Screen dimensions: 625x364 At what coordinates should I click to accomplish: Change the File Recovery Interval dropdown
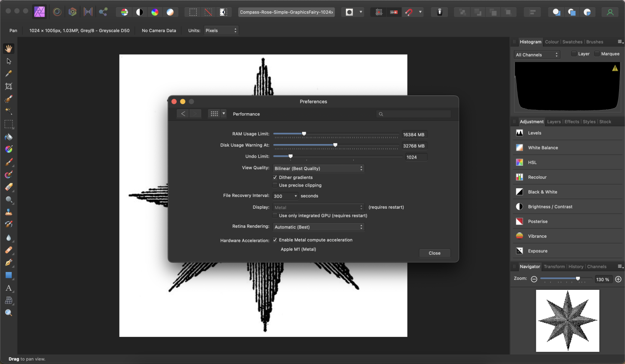click(x=285, y=196)
